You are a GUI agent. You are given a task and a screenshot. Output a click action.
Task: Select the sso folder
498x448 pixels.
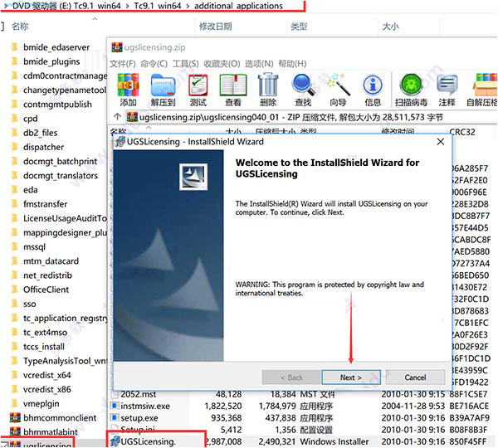click(x=29, y=304)
